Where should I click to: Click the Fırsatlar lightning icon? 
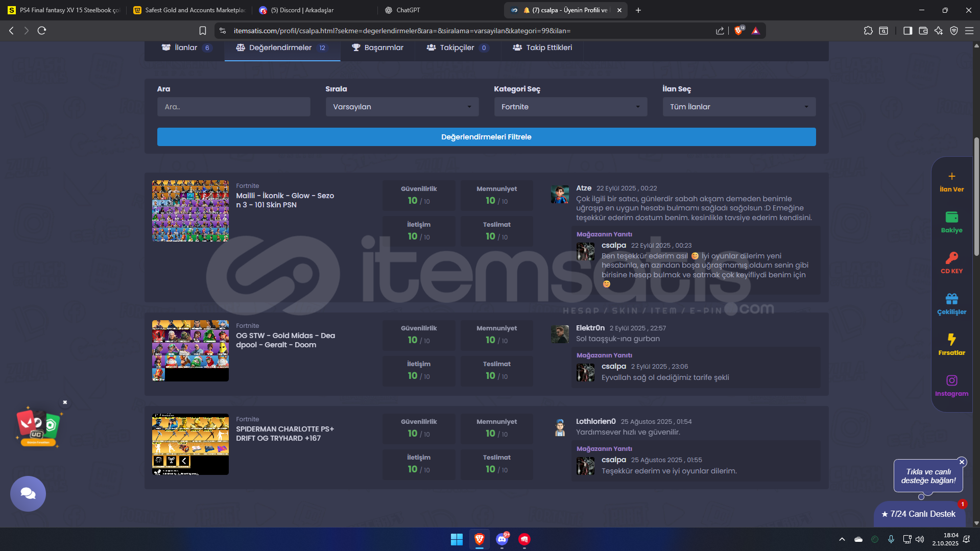tap(951, 340)
